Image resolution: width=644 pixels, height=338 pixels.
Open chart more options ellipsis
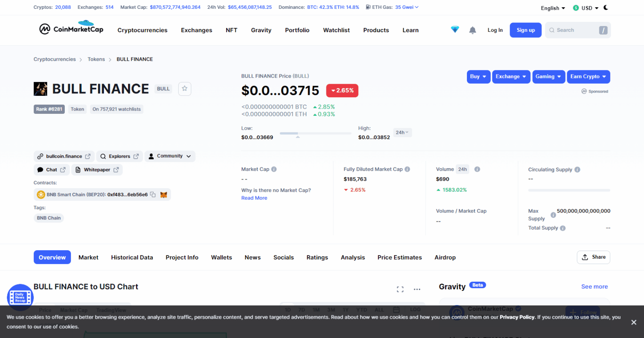(417, 289)
